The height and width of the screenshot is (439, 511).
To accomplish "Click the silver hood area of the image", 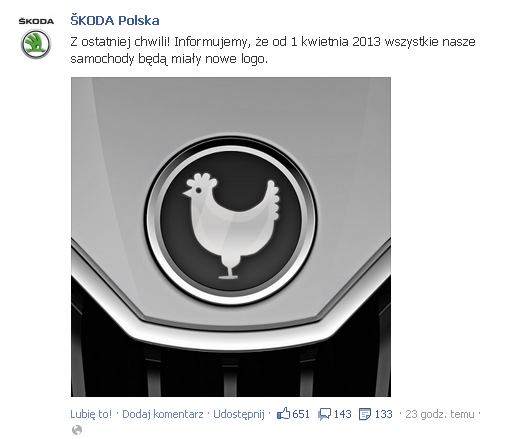I will click(x=231, y=110).
